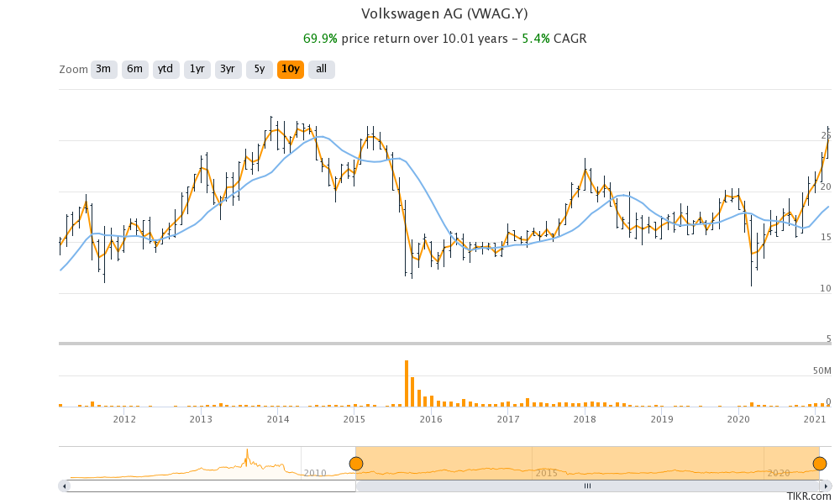The width and height of the screenshot is (840, 504).
Task: Click the tallest volume bar near late 2015
Action: point(407,382)
